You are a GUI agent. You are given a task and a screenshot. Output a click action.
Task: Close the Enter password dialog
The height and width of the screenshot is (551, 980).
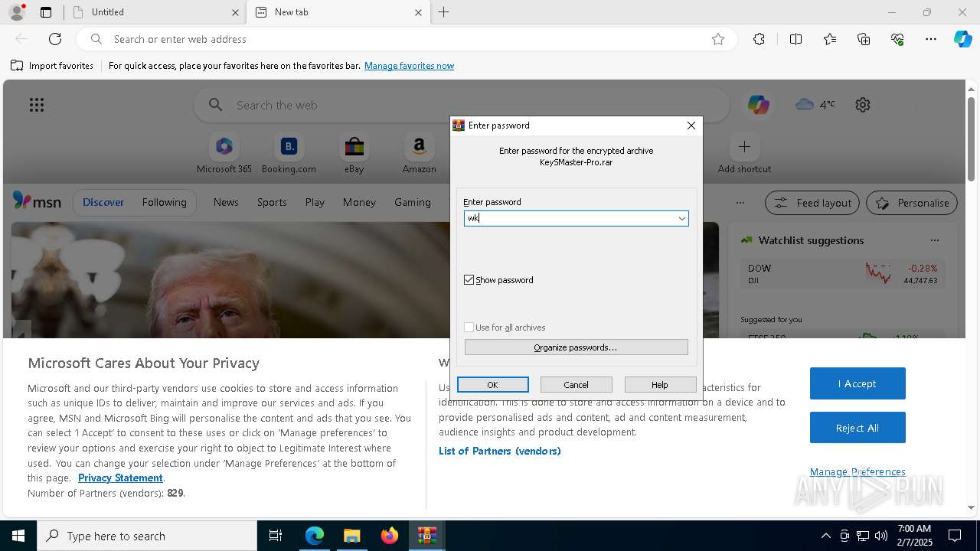(691, 126)
